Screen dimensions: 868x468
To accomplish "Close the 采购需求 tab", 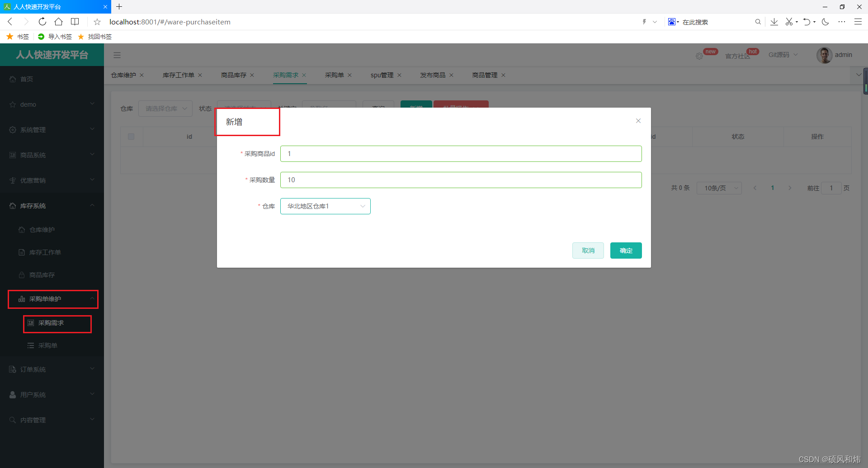I will click(x=304, y=75).
